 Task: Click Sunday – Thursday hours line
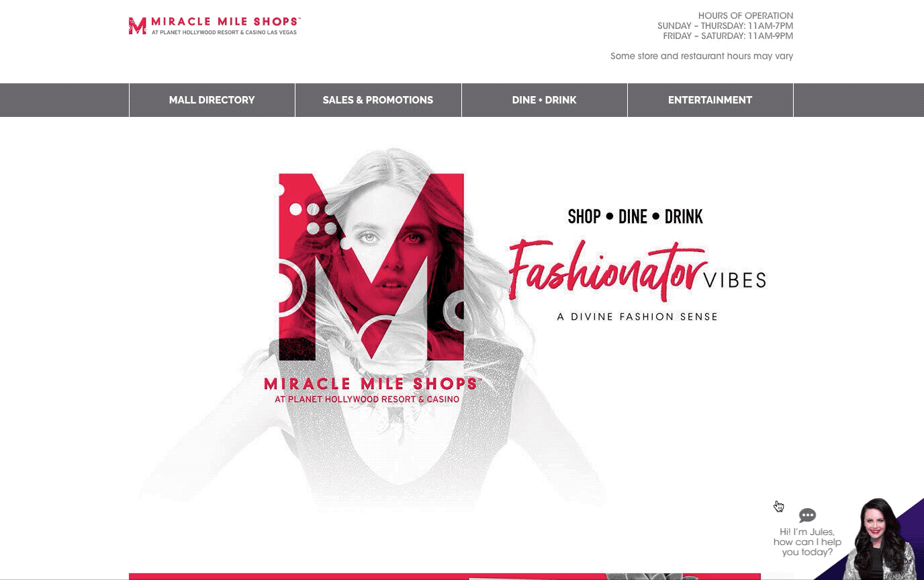pos(725,26)
